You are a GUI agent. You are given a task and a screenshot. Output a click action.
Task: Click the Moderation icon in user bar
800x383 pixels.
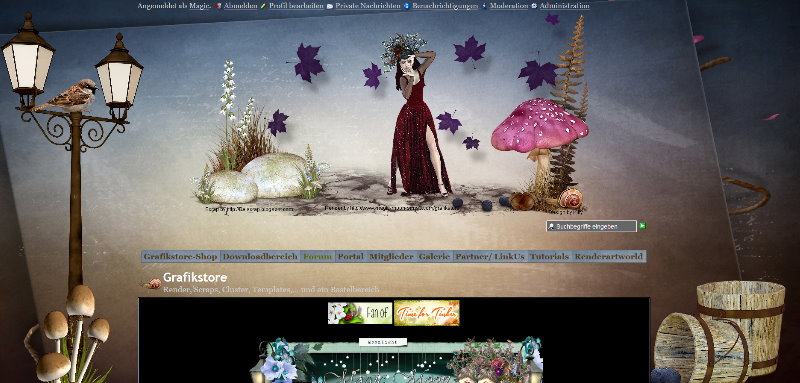484,6
